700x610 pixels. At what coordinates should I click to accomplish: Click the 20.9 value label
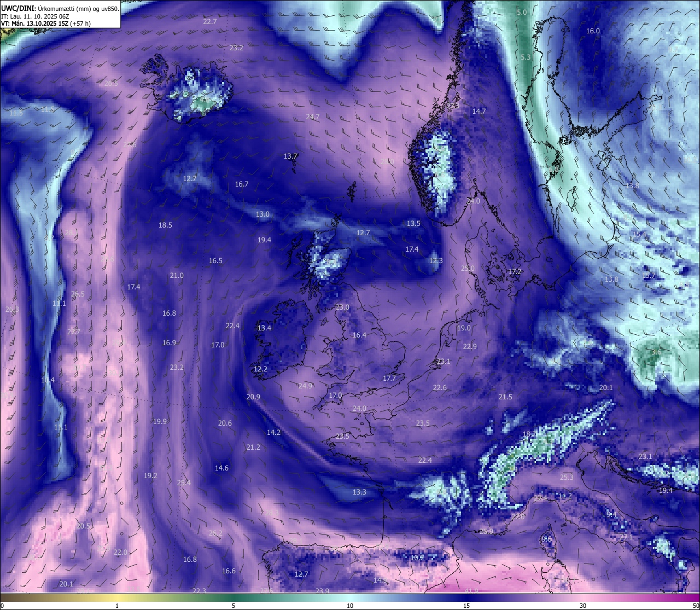253,397
